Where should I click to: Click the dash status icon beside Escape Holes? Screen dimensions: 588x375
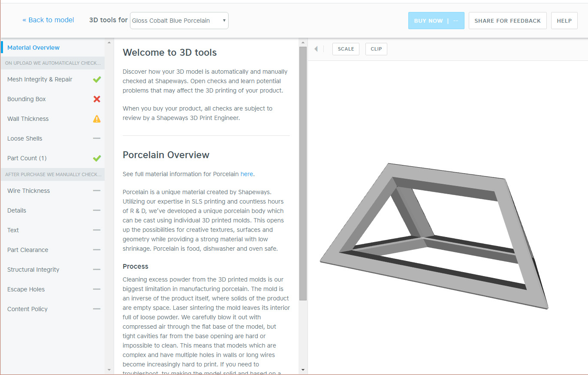(x=97, y=289)
